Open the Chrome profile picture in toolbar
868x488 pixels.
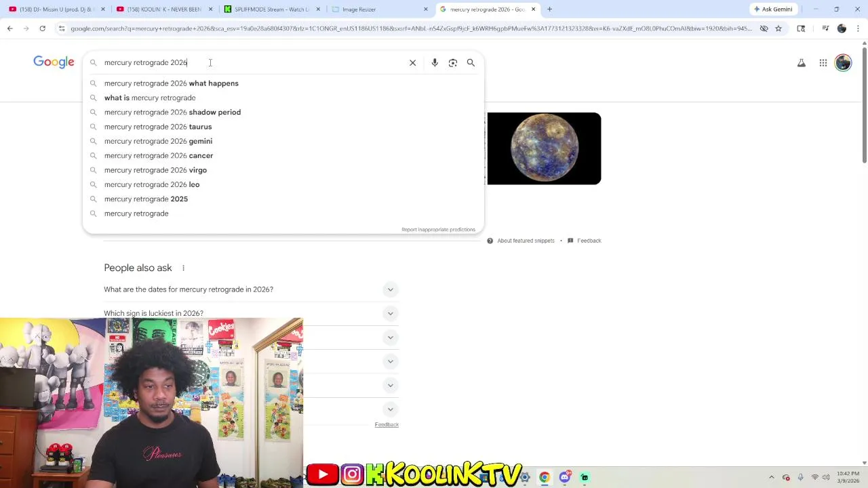pos(842,28)
